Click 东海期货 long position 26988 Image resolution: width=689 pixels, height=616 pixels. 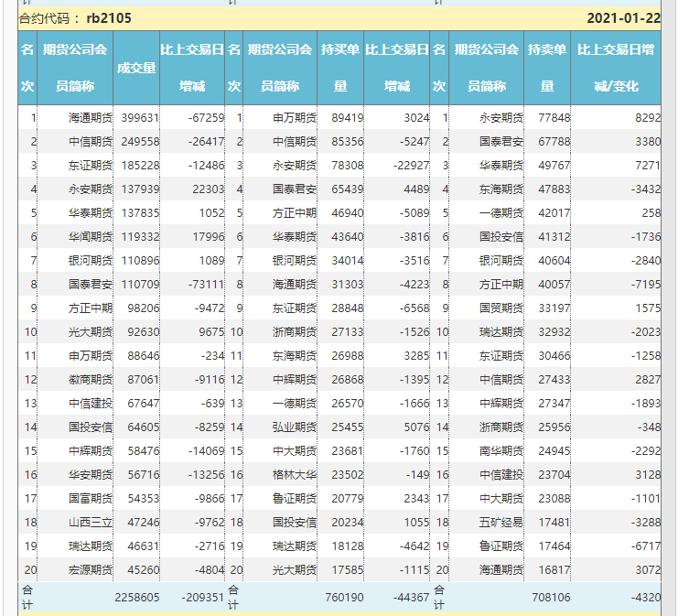click(x=347, y=355)
